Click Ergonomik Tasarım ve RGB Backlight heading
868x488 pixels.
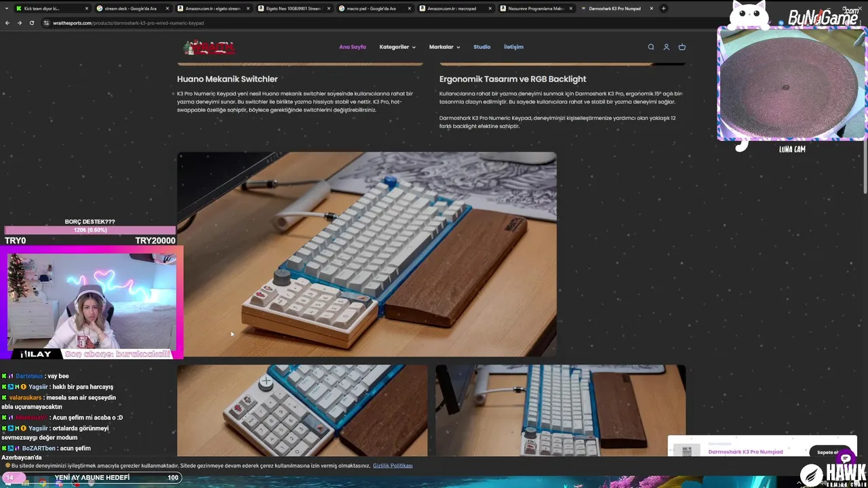coord(513,79)
